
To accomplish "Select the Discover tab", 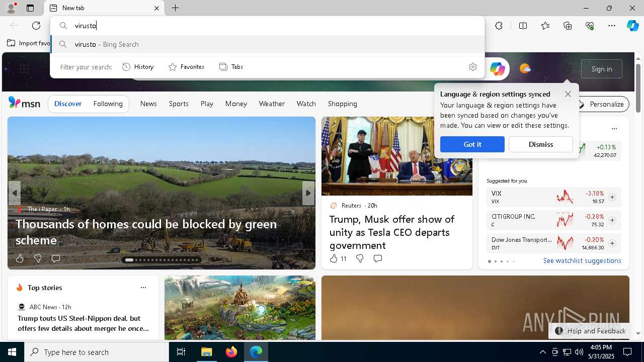I will click(x=68, y=104).
